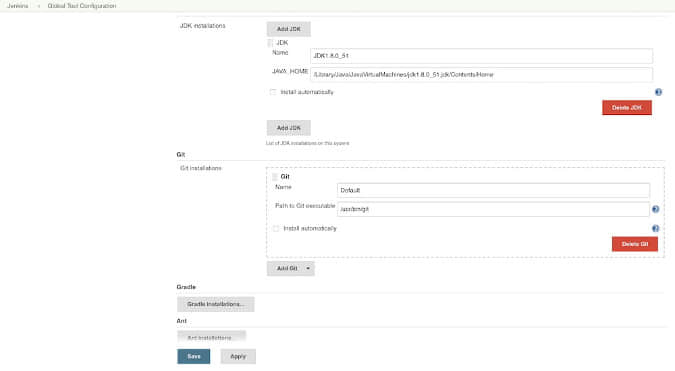Click the Add JDK button below Delete JDK

point(288,128)
